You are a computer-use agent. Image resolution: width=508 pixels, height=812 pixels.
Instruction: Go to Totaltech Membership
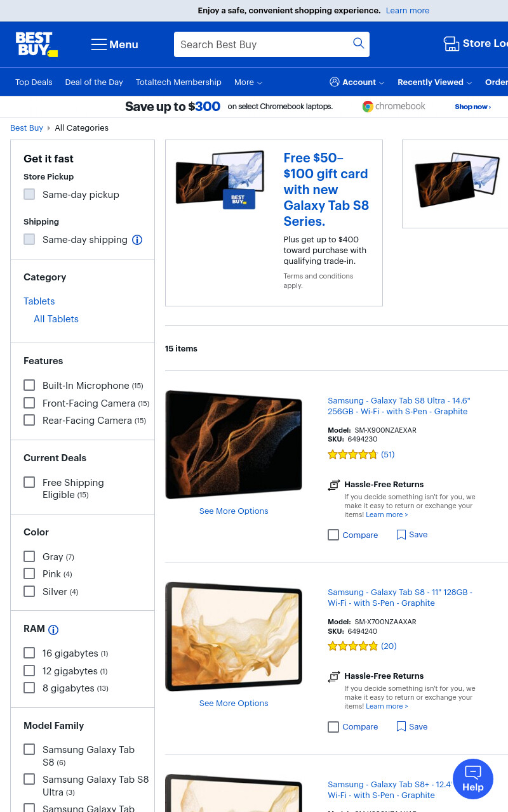(x=178, y=82)
